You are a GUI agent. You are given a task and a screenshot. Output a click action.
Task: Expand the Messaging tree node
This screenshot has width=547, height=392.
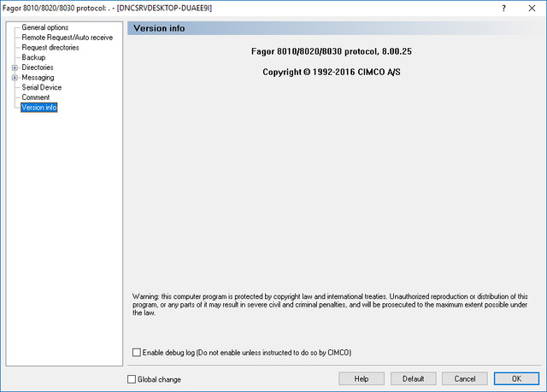tap(15, 78)
